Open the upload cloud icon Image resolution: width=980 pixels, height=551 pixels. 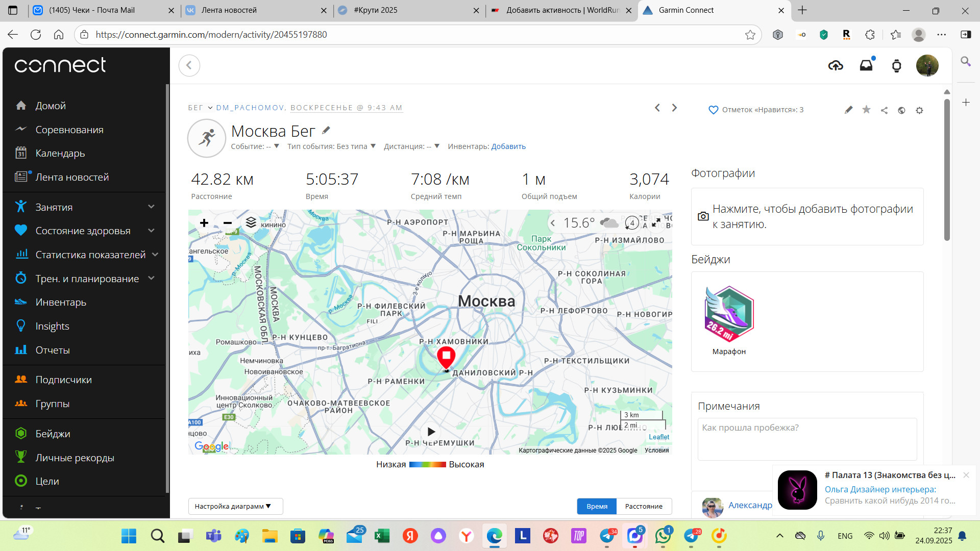(x=836, y=65)
